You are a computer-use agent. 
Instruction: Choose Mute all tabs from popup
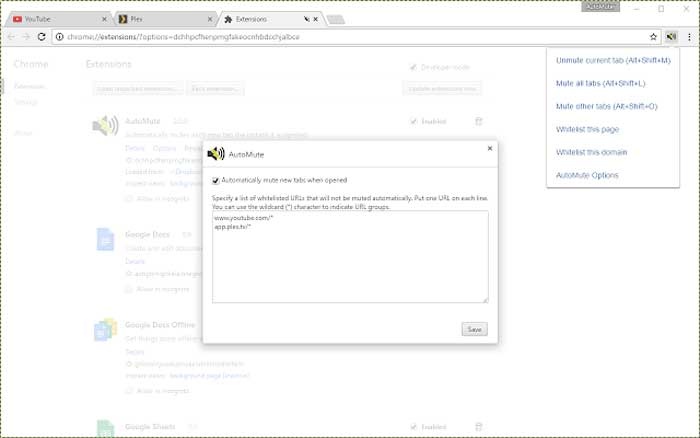[600, 83]
